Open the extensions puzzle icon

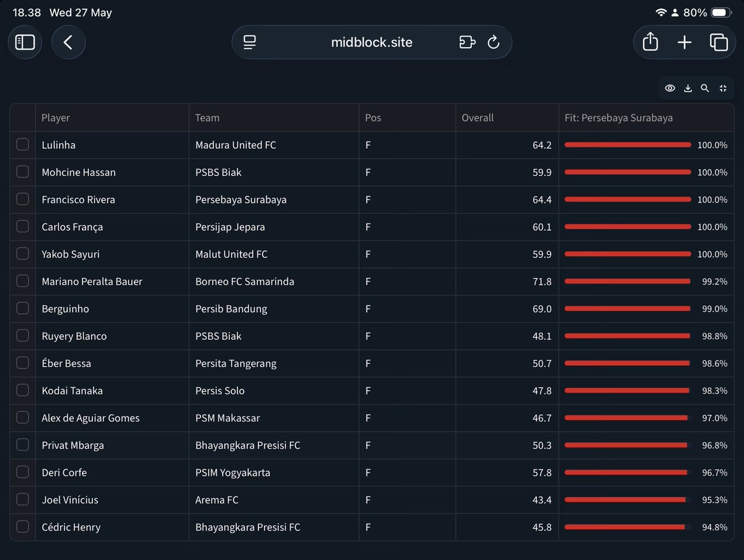(467, 42)
